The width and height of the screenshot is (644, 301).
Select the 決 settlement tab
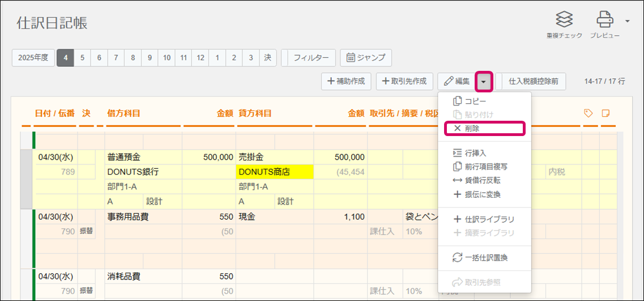point(267,57)
